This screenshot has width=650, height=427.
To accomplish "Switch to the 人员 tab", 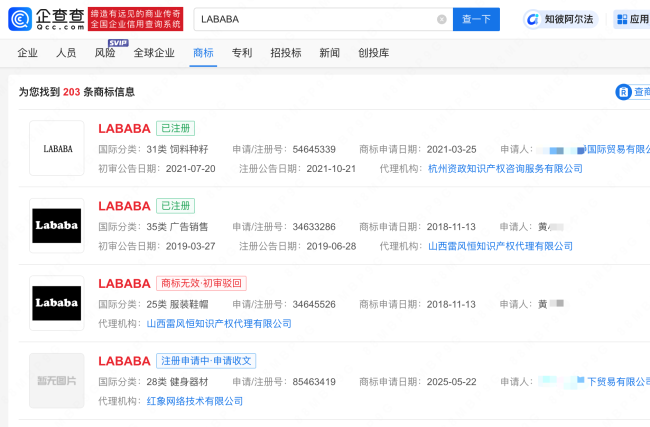I will (x=66, y=53).
